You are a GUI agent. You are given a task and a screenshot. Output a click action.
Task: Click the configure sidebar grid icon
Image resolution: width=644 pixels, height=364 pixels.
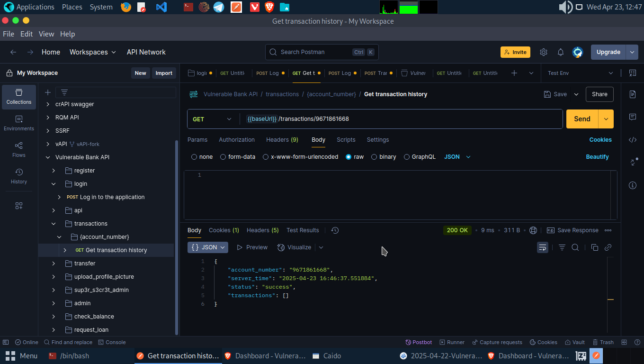point(19,206)
